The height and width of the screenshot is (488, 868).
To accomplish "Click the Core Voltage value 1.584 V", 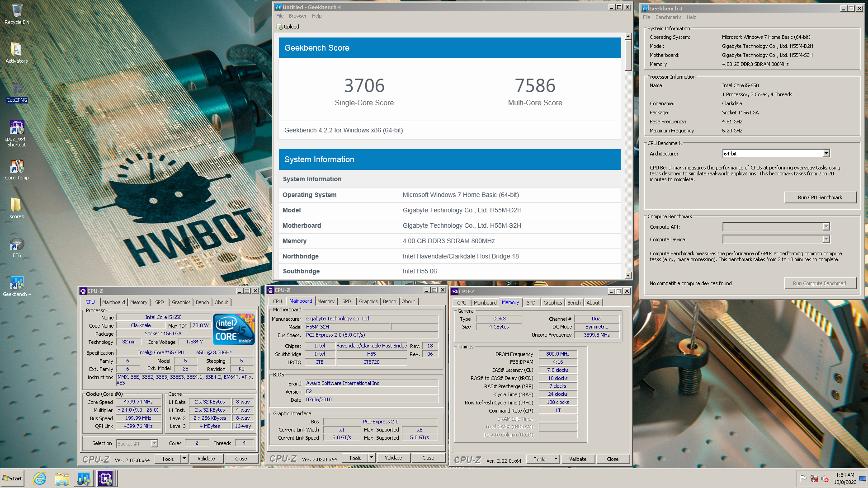I will pos(194,342).
